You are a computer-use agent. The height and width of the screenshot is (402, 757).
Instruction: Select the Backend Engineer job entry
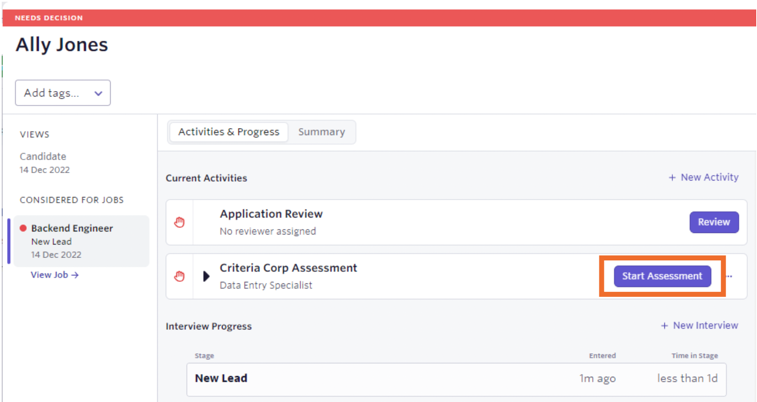click(x=81, y=241)
